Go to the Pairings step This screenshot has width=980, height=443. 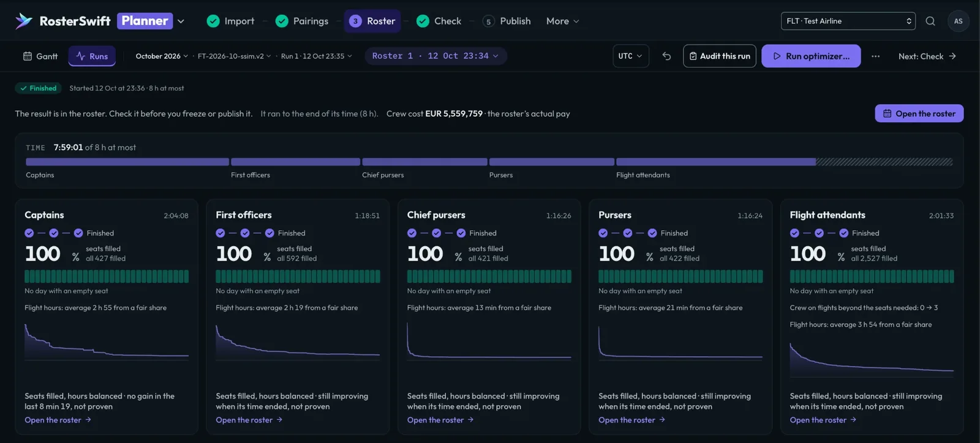tap(302, 21)
